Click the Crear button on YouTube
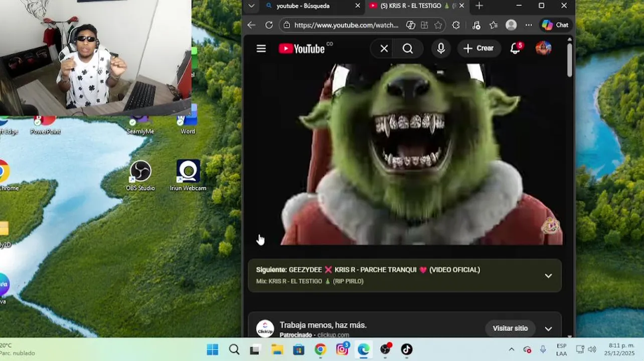 pos(478,48)
